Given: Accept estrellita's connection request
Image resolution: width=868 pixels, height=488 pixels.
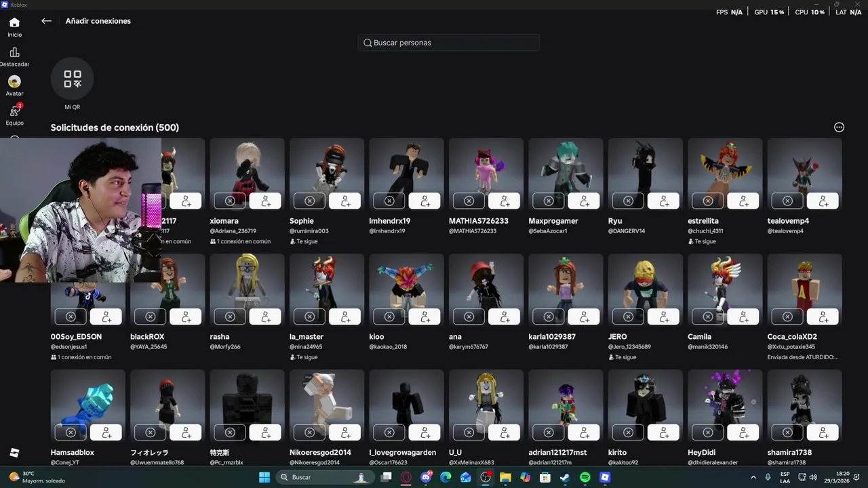Looking at the screenshot, I should pos(743,201).
